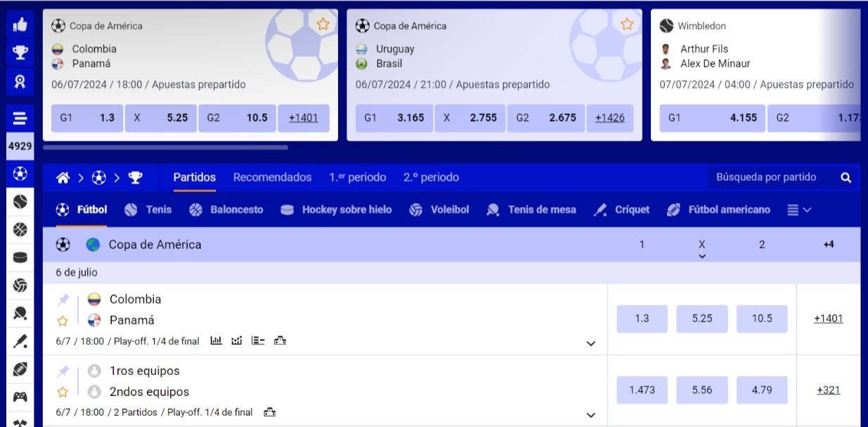
Task: Select Fútbol in the sports bar
Action: pyautogui.click(x=82, y=210)
